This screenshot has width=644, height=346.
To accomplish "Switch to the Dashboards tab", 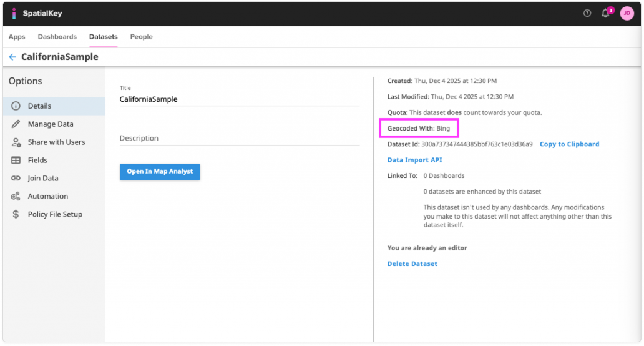I will [57, 37].
